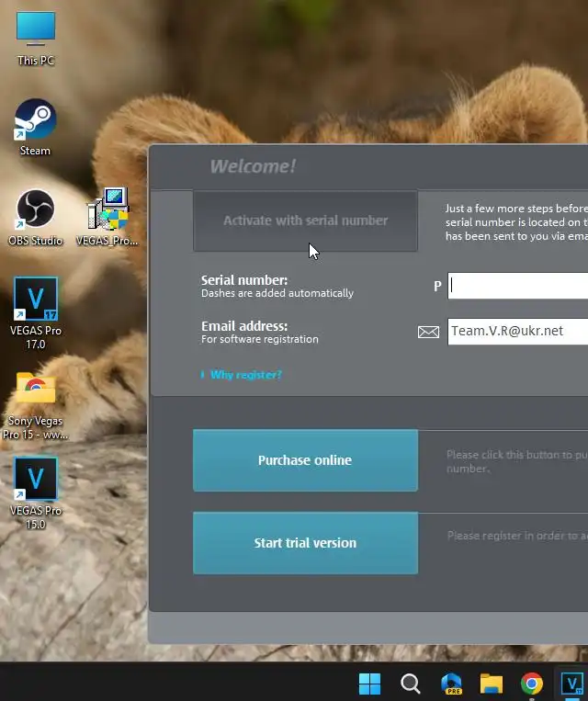Switch to VEGAS Pro 17 taskbar icon
This screenshot has height=701, width=588.
[571, 684]
